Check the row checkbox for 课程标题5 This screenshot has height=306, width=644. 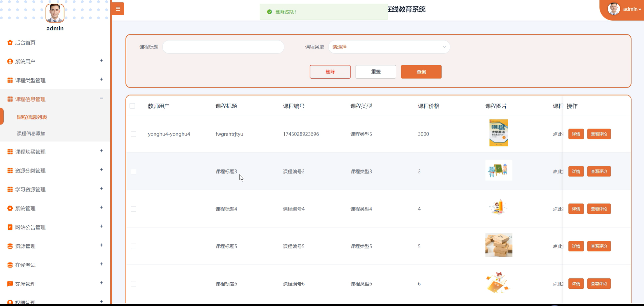(x=134, y=246)
